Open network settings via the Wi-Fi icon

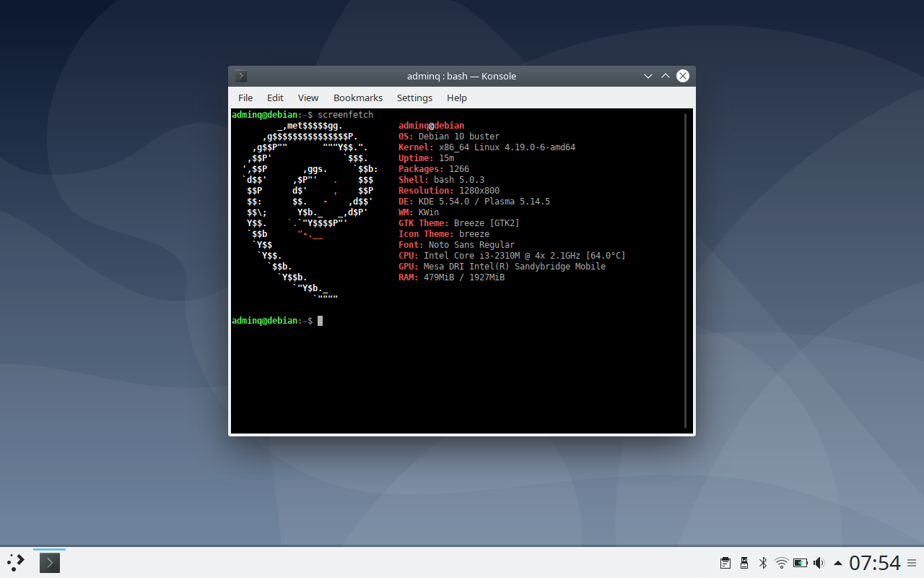point(781,562)
